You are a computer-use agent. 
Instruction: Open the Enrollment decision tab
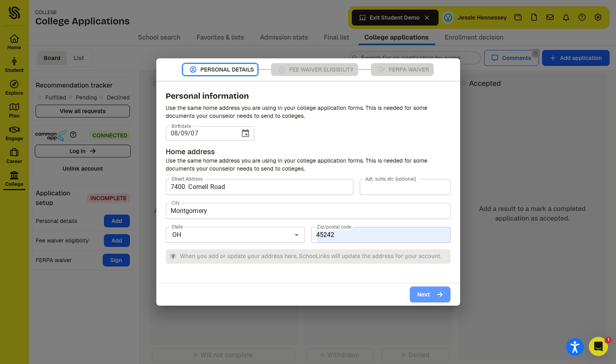point(474,37)
